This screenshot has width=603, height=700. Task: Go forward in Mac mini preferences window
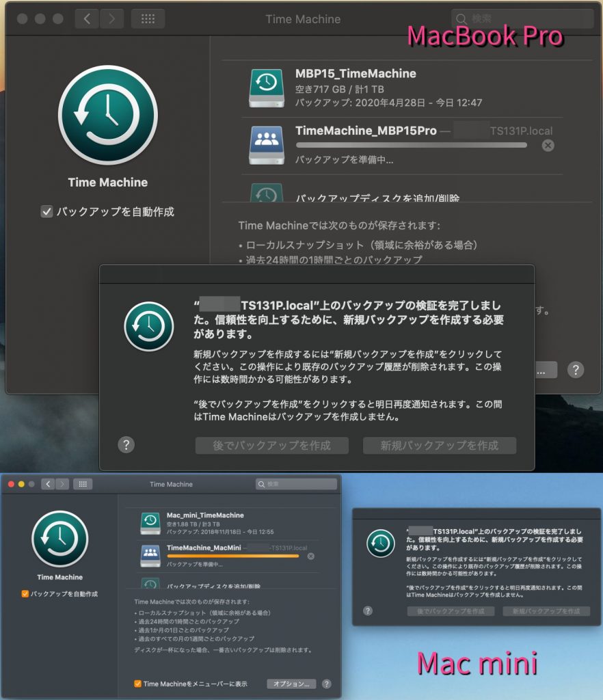click(x=62, y=484)
